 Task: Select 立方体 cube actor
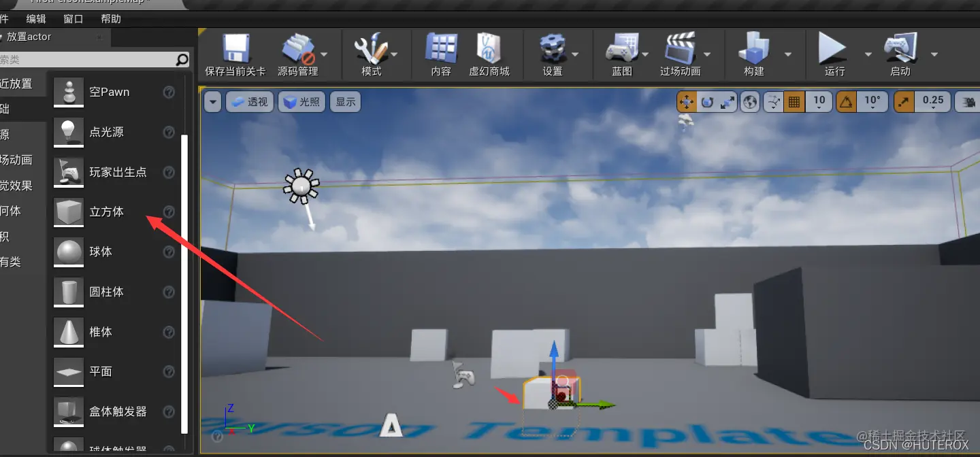coord(114,211)
